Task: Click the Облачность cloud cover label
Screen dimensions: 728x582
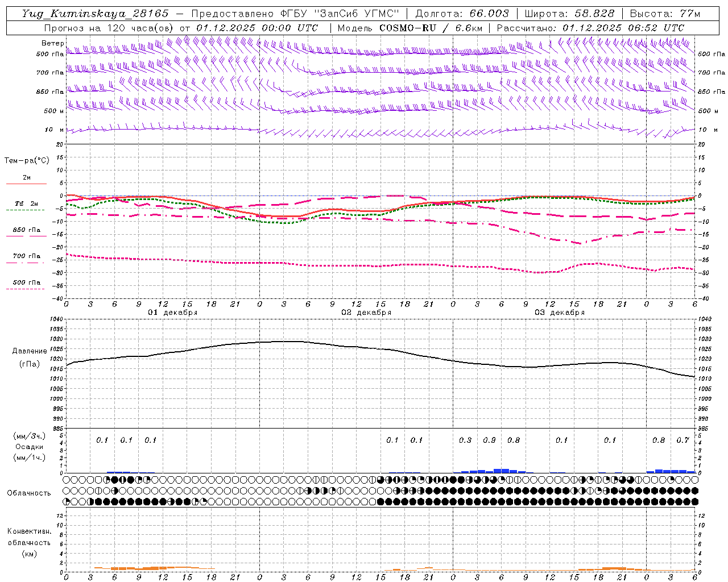Action: (x=29, y=493)
